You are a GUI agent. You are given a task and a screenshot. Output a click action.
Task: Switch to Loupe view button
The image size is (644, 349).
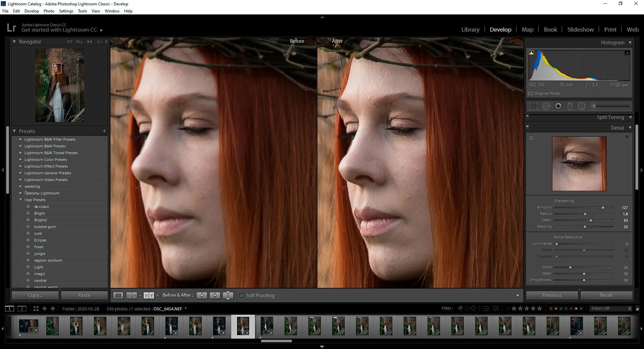point(118,296)
